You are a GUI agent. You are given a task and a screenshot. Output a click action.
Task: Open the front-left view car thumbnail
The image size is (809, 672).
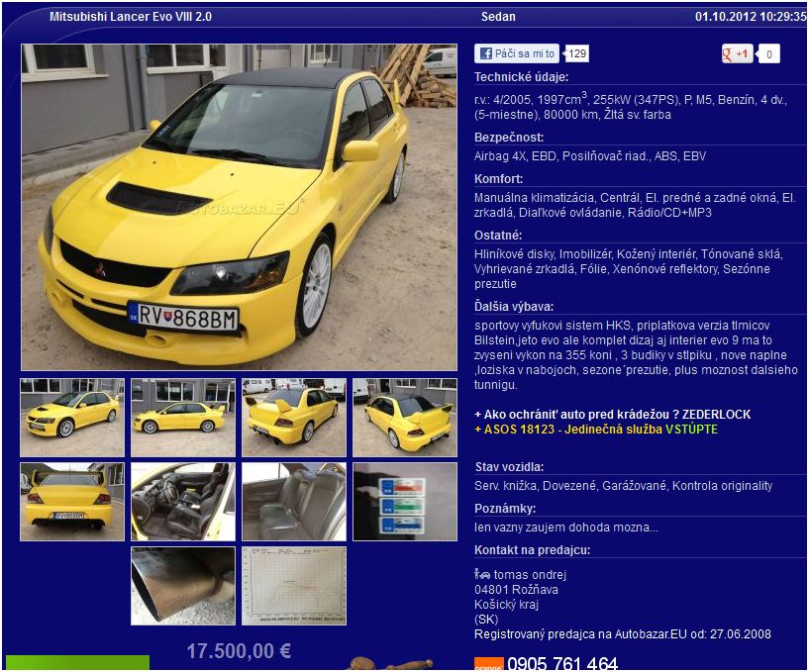pyautogui.click(x=72, y=417)
